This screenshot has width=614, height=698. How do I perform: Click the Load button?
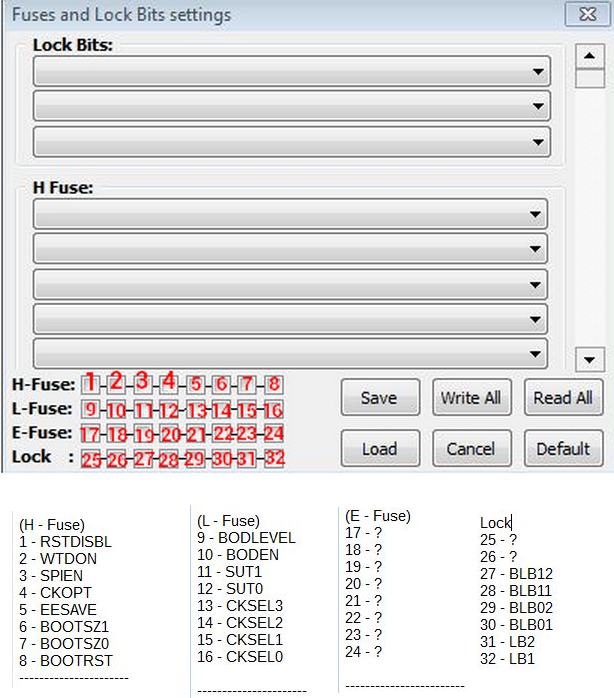tap(380, 448)
